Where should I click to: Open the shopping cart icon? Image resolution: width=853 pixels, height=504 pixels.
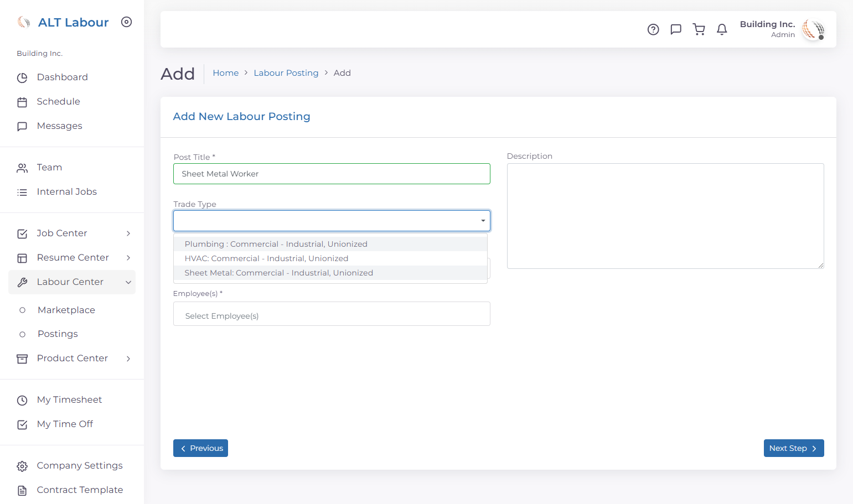[699, 29]
